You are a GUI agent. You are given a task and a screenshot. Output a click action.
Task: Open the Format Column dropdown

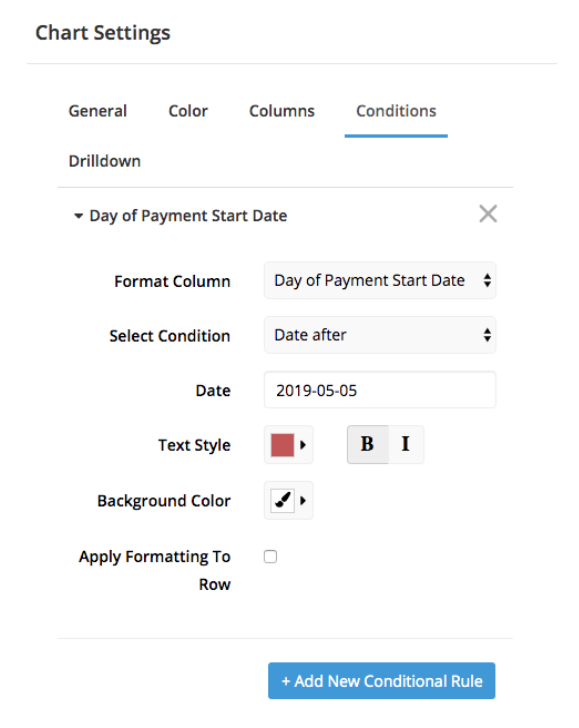pyautogui.click(x=380, y=280)
